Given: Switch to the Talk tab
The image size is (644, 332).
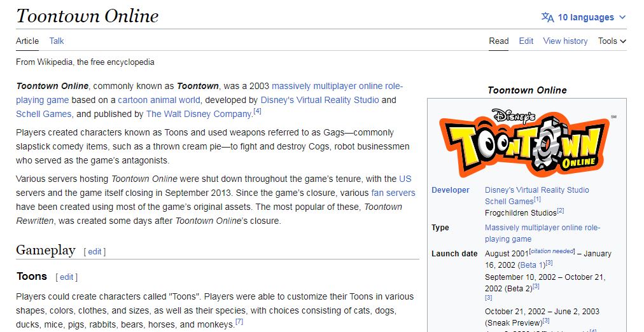Looking at the screenshot, I should click(x=57, y=41).
